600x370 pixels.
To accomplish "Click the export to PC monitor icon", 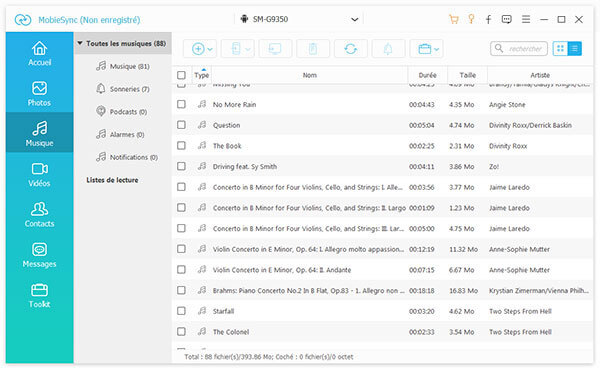I will tap(275, 49).
